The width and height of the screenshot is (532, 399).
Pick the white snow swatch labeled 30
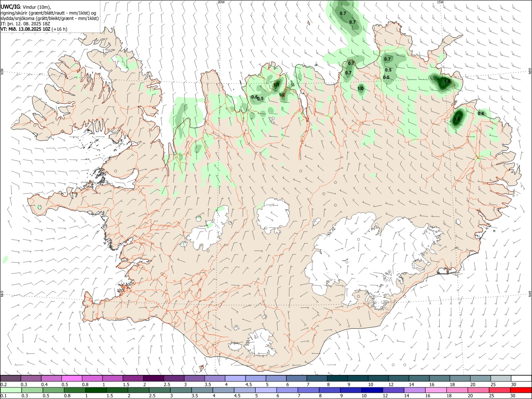tap(521, 378)
